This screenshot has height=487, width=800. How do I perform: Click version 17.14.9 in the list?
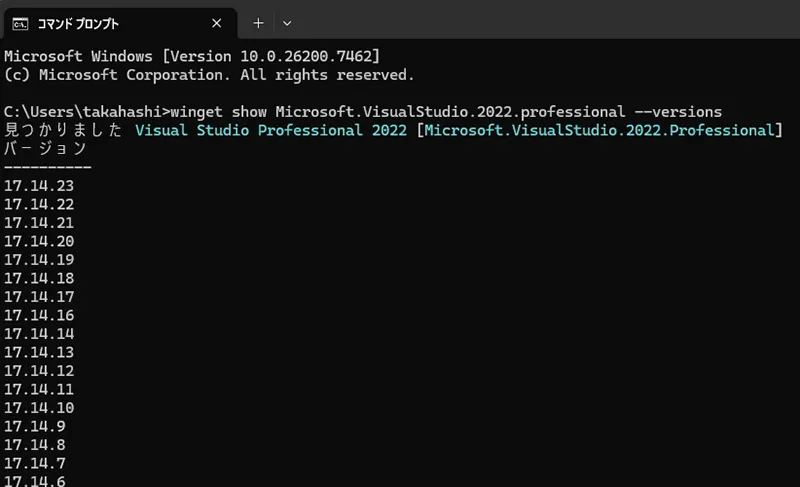[x=35, y=426]
